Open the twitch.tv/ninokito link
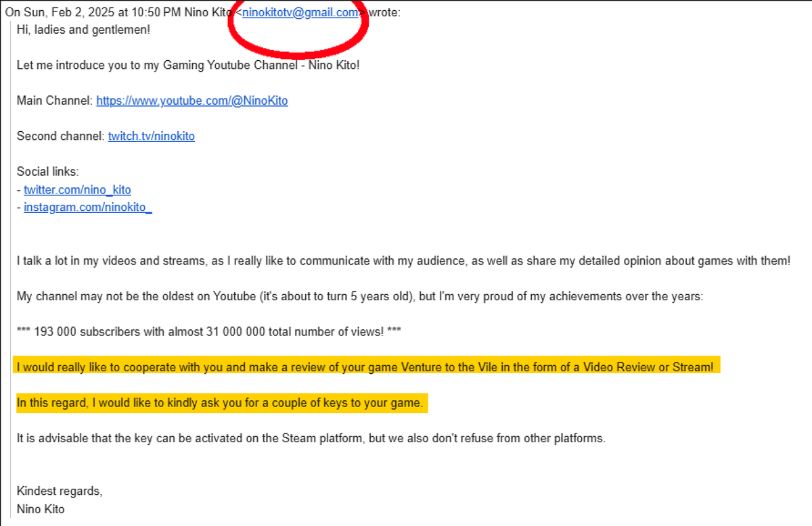812x526 pixels. point(152,136)
